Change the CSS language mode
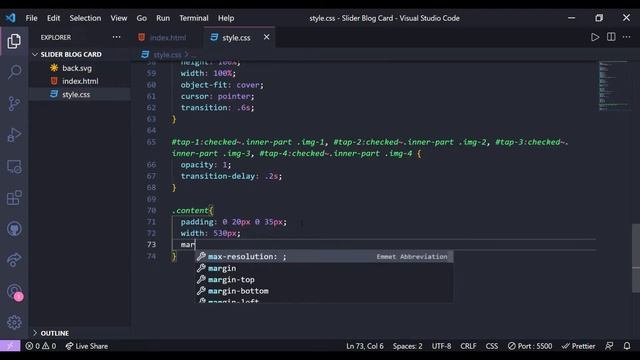This screenshot has height=360, width=640. point(491,346)
